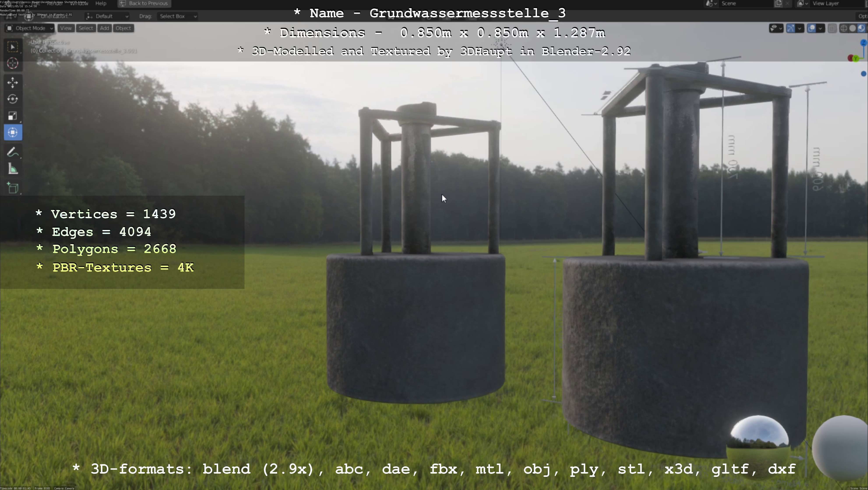Click the Frame 0105 text

pos(42,488)
